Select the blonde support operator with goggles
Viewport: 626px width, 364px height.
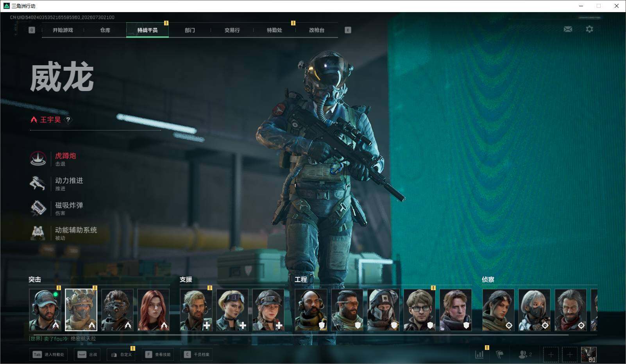click(232, 310)
